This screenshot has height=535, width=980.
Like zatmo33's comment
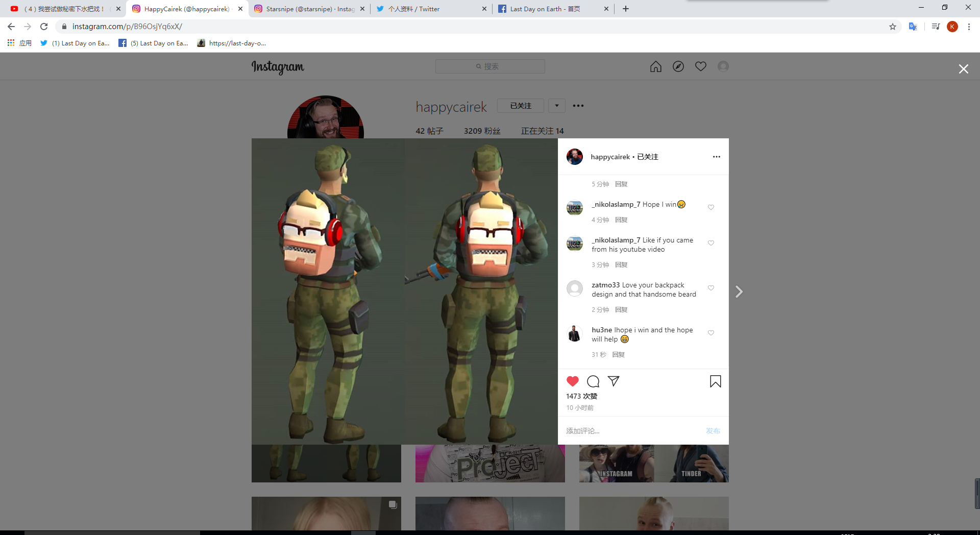[710, 288]
